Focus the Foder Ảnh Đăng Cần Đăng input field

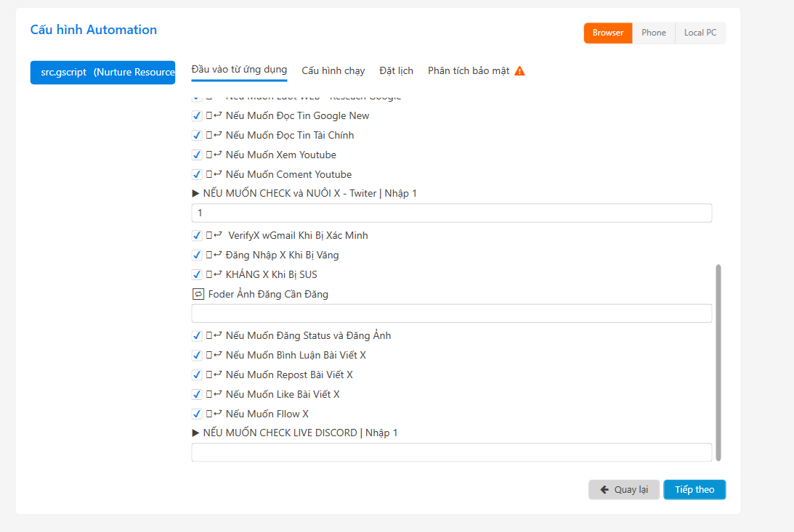tap(451, 314)
